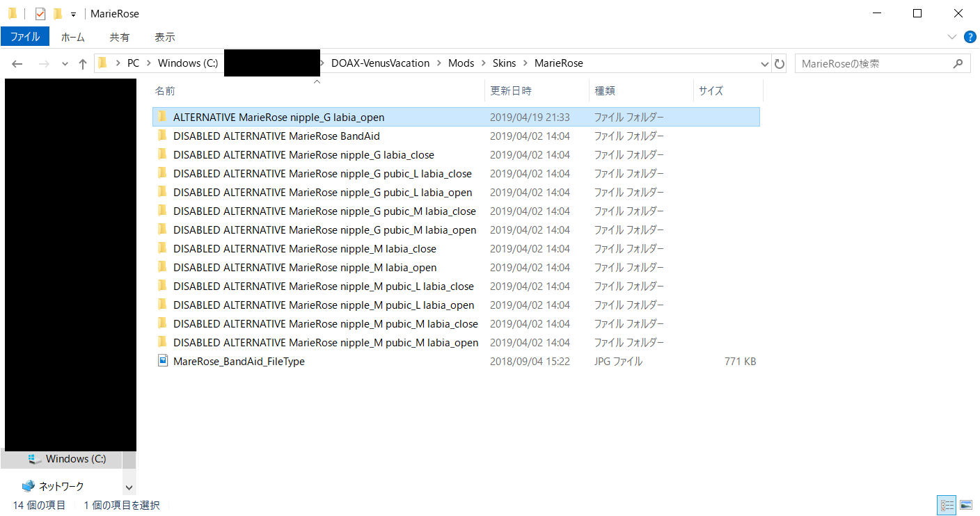This screenshot has height=516, width=980.
Task: Sort by the サイズ column header
Action: coord(728,91)
